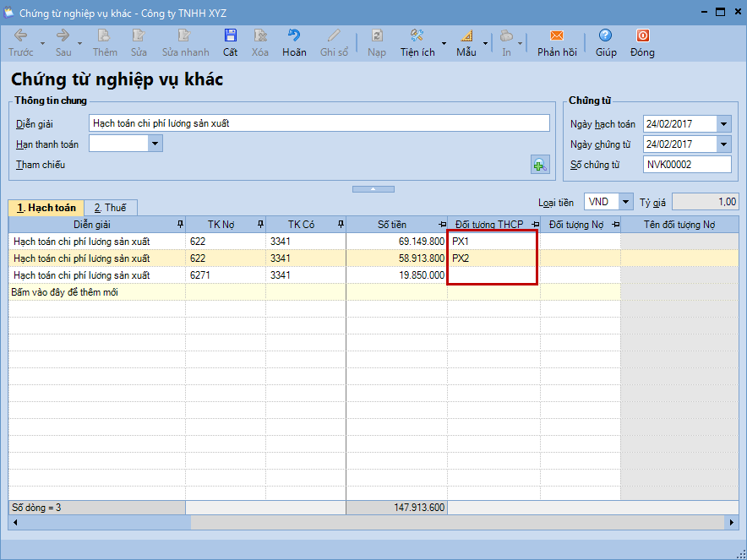The height and width of the screenshot is (560, 747).
Task: Open the Loại tiền VND dropdown
Action: point(625,202)
